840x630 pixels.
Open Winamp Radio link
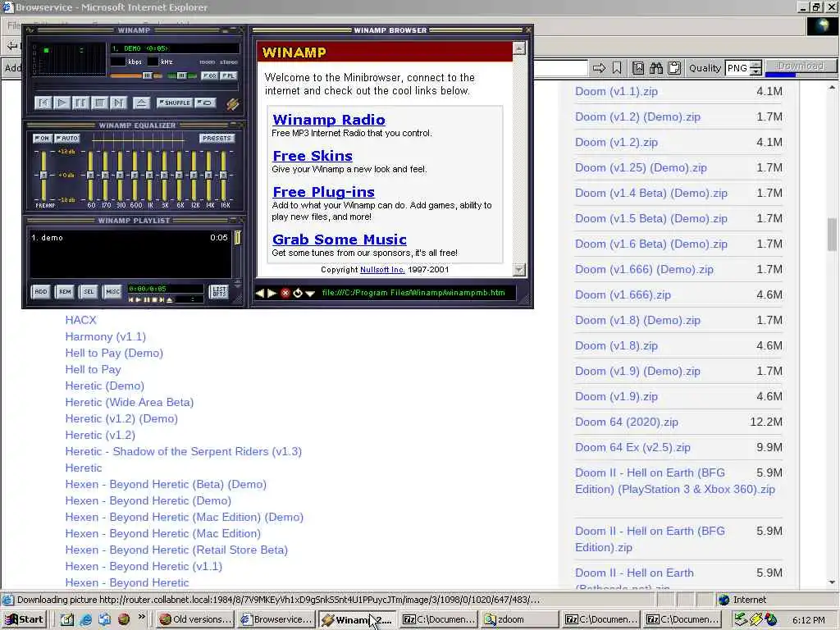pyautogui.click(x=328, y=120)
